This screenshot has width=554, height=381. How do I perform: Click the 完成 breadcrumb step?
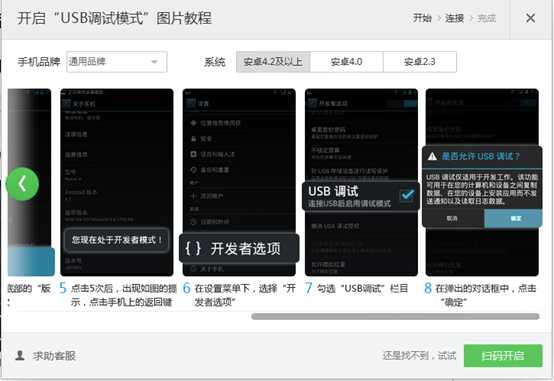(487, 18)
